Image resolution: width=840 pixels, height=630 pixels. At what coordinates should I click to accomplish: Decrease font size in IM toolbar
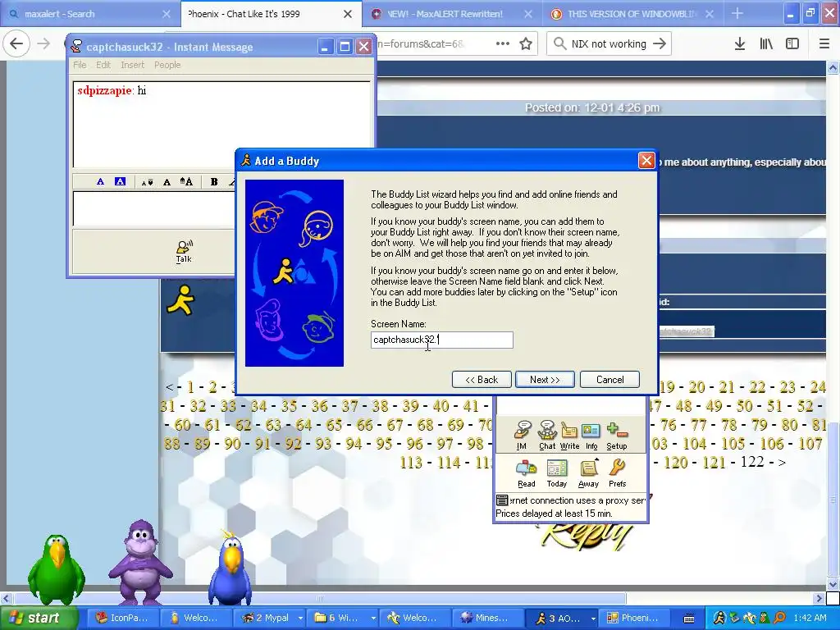coord(147,182)
